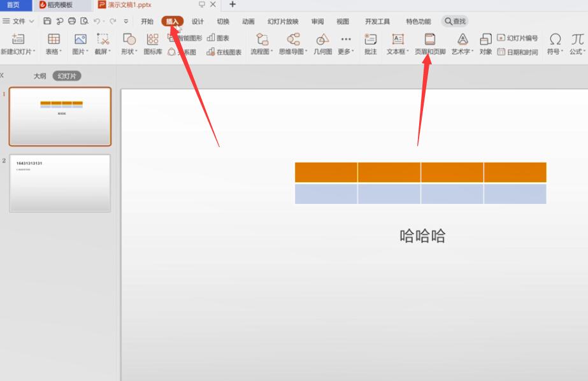This screenshot has width=588, height=381.
Task: Click the last blue table cell
Action: (515, 194)
